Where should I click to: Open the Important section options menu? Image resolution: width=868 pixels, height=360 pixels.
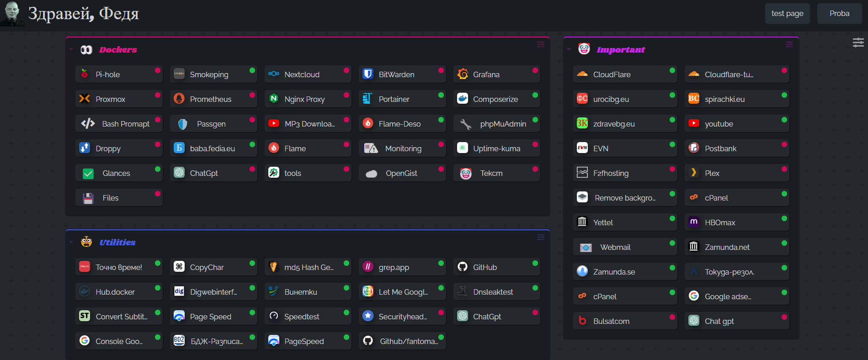tap(789, 44)
